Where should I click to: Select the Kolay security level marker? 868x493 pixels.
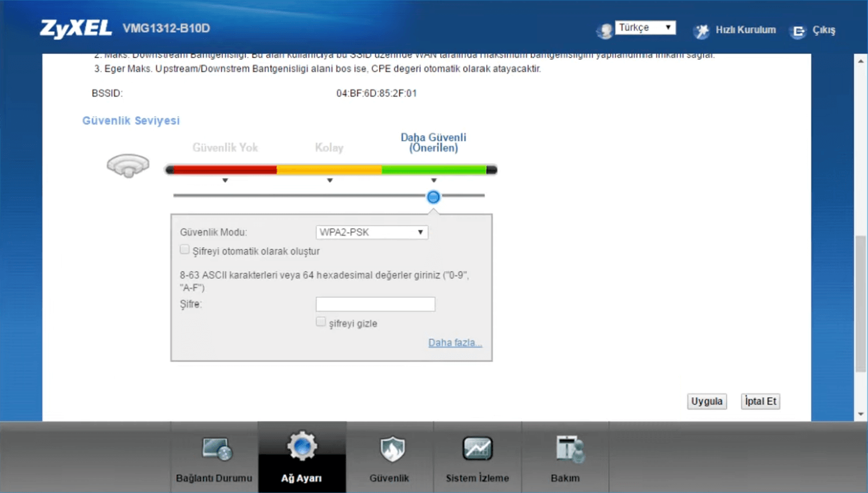329,180
